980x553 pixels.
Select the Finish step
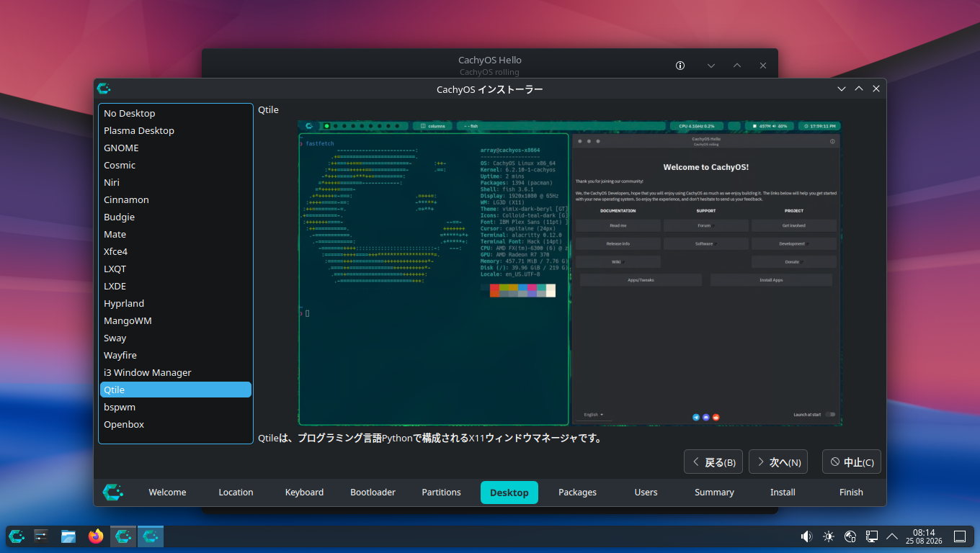click(x=851, y=493)
